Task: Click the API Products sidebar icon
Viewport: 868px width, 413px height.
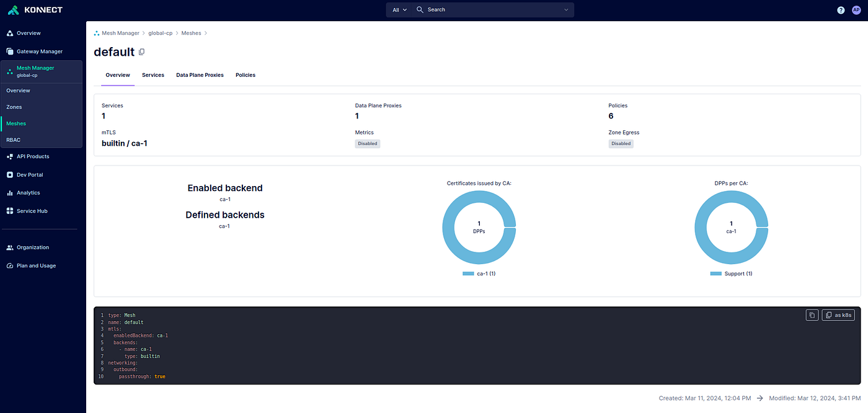Action: point(10,156)
